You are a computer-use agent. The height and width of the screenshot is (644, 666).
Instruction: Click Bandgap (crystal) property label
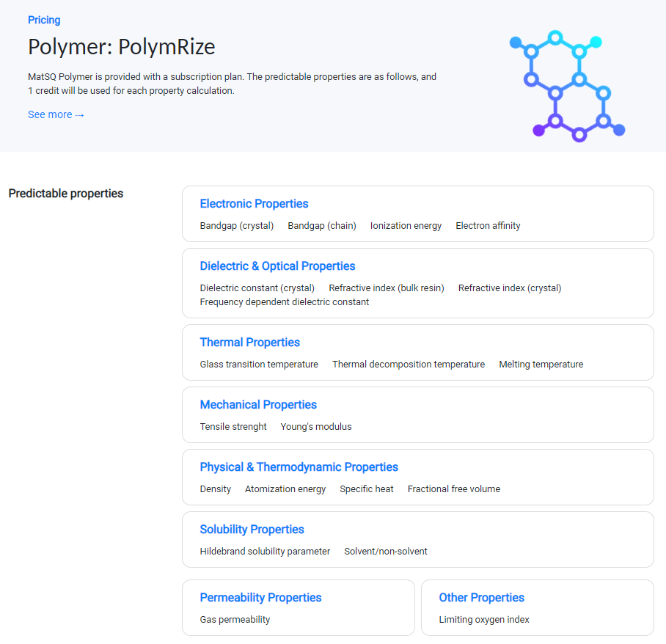pos(236,226)
